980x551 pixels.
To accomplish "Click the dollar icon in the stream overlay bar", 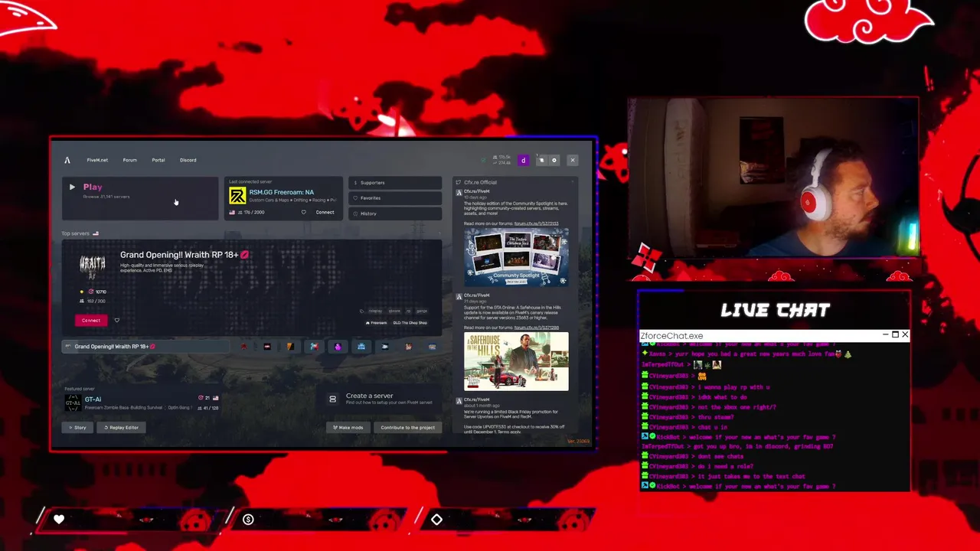I will click(248, 520).
